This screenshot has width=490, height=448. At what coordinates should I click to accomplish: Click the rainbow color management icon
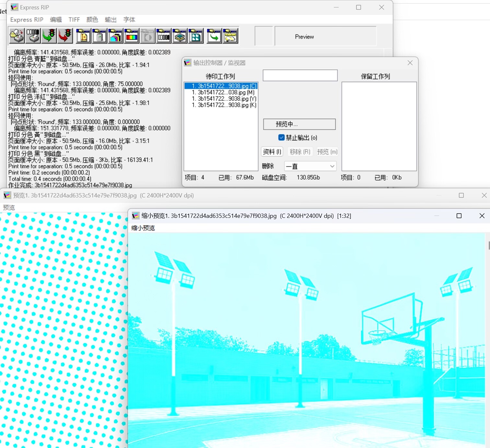coord(132,36)
